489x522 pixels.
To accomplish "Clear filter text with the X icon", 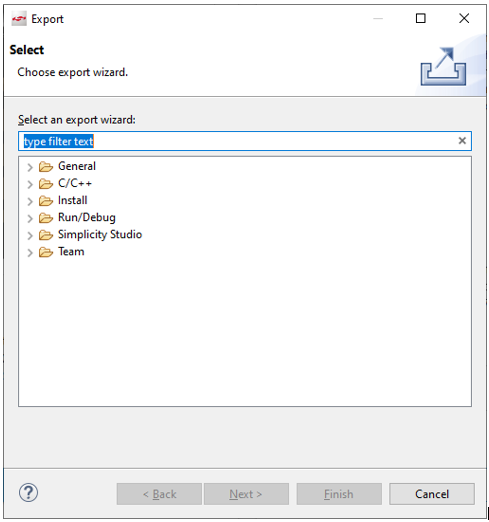I will [x=462, y=141].
